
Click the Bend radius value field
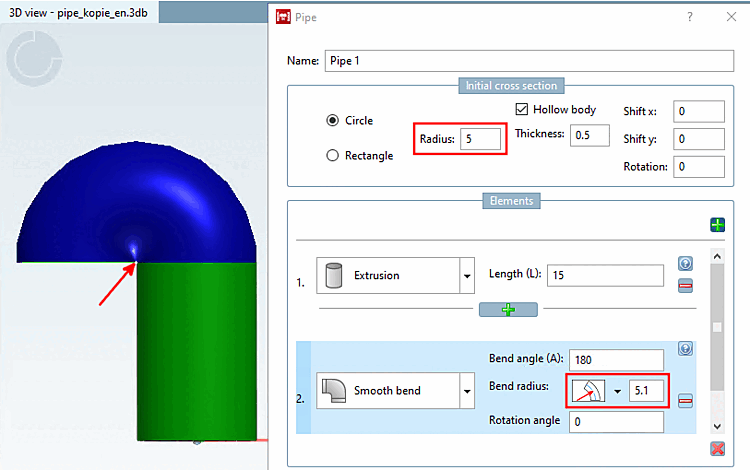[x=646, y=391]
